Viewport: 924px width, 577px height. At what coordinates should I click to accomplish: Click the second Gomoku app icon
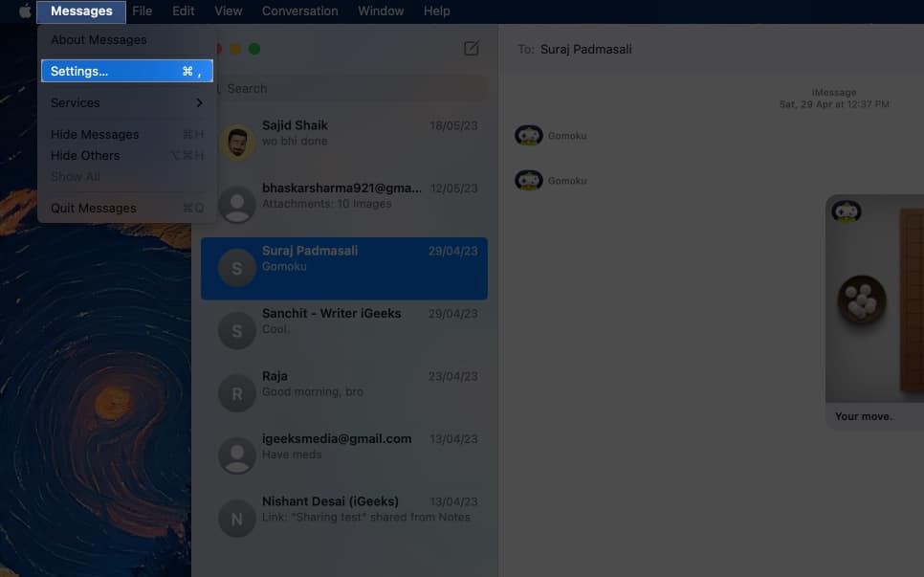click(x=529, y=180)
